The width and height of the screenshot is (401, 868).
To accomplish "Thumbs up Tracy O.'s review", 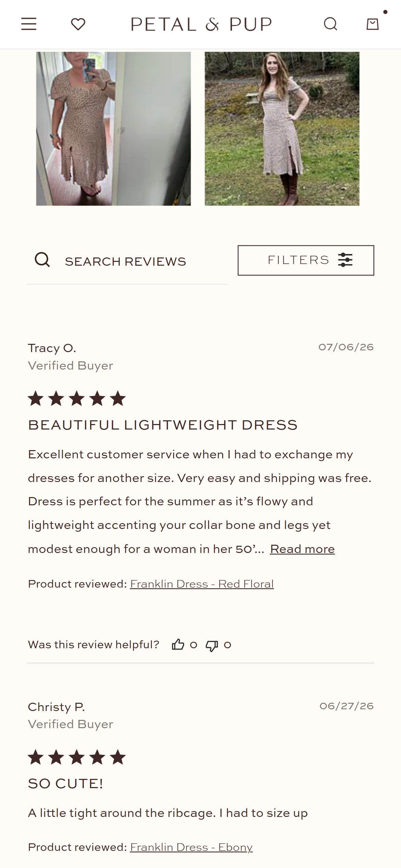I will point(178,644).
